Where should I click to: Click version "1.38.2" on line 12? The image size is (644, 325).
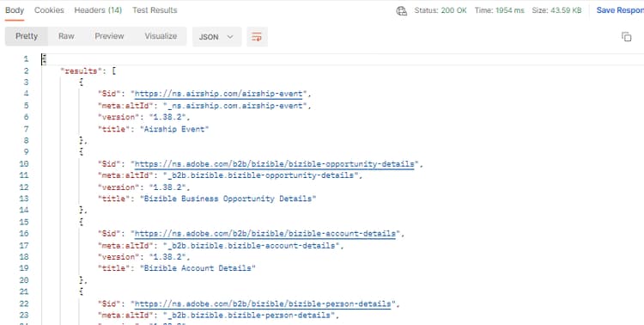pos(167,187)
